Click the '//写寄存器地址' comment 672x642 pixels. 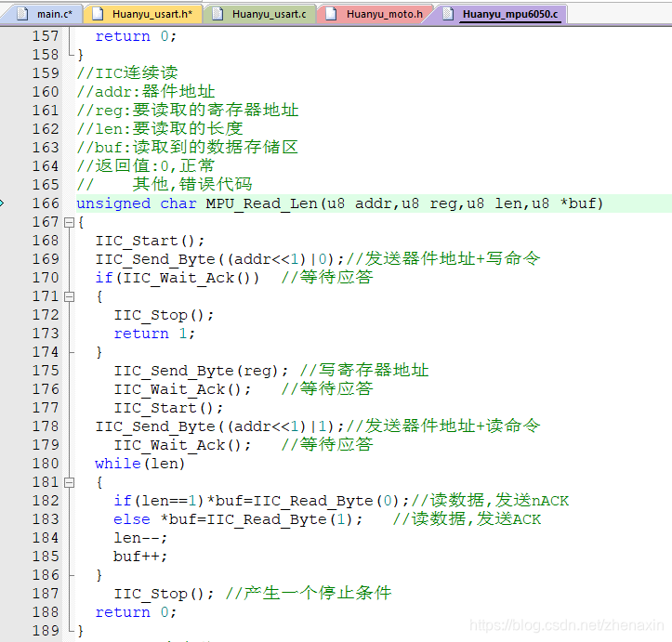[x=364, y=371]
